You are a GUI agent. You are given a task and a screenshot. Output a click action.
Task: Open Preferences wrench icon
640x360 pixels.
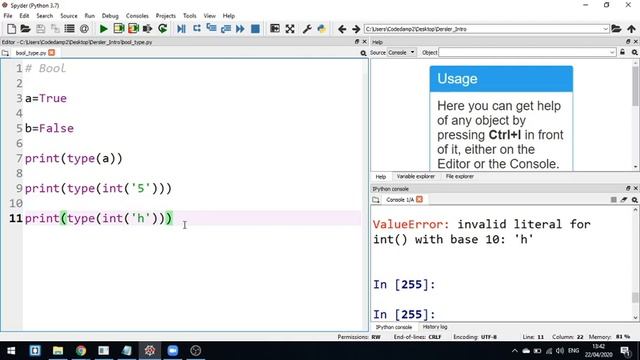point(307,29)
